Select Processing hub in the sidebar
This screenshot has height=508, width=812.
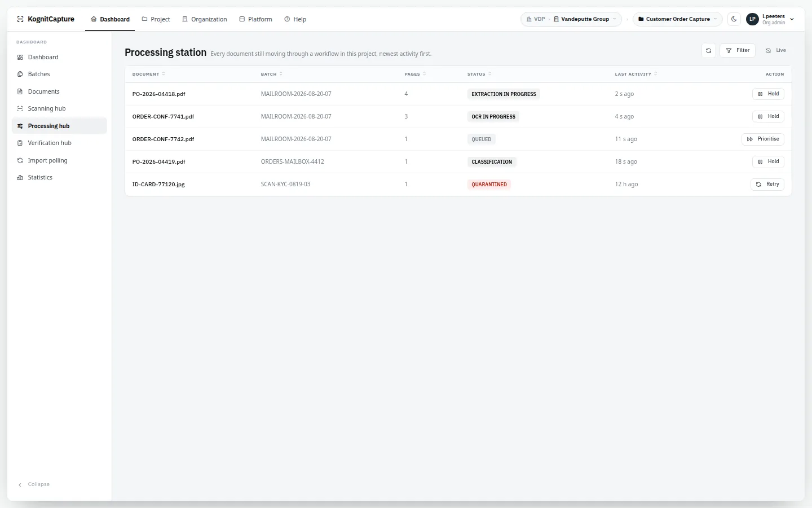pyautogui.click(x=59, y=126)
